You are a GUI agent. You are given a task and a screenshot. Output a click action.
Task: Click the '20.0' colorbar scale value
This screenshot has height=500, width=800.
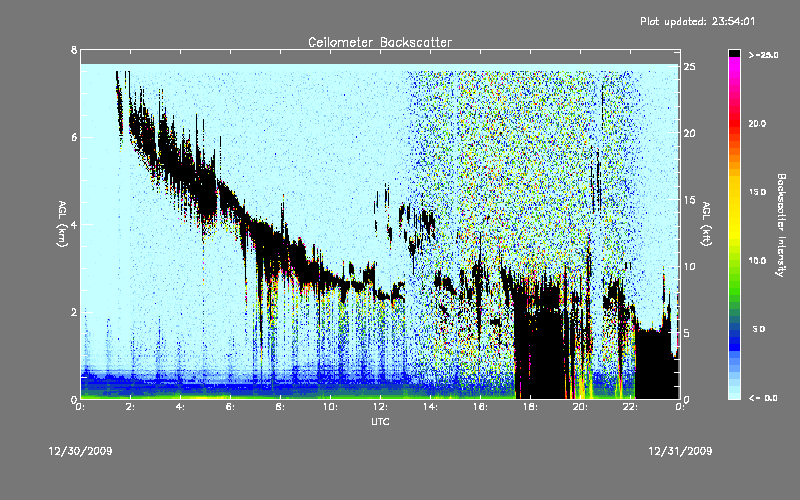757,123
